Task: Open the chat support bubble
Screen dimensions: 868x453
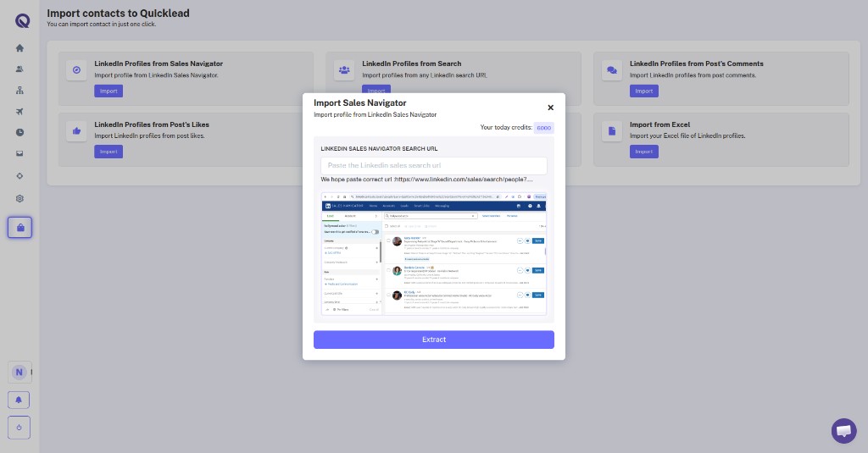Action: tap(843, 431)
